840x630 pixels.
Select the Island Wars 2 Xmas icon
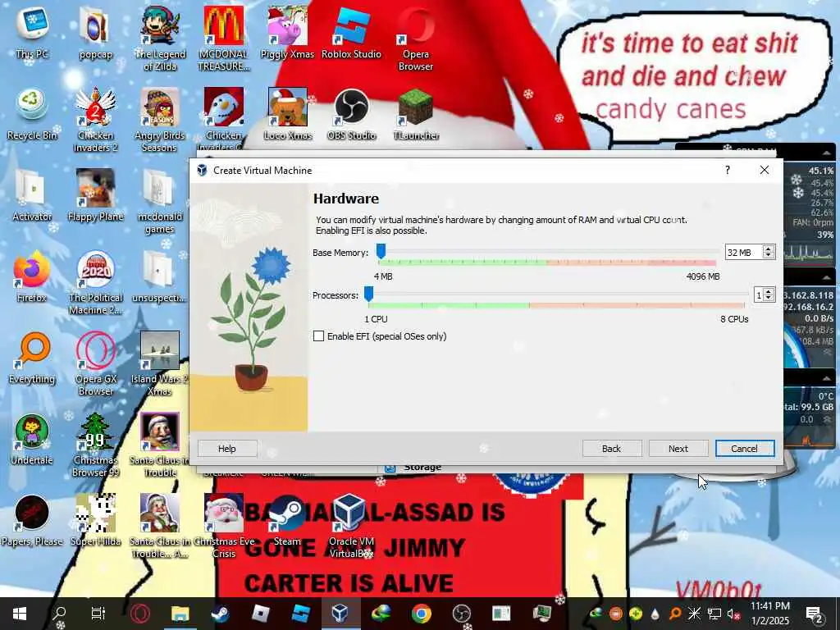tap(160, 365)
